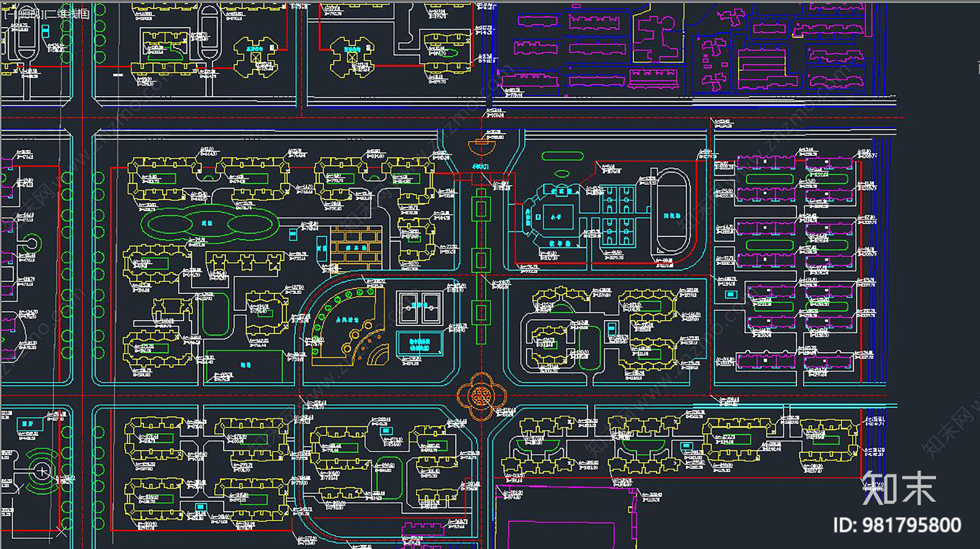Select the green concentric arcs symbol
This screenshot has width=980, height=549.
tap(40, 472)
